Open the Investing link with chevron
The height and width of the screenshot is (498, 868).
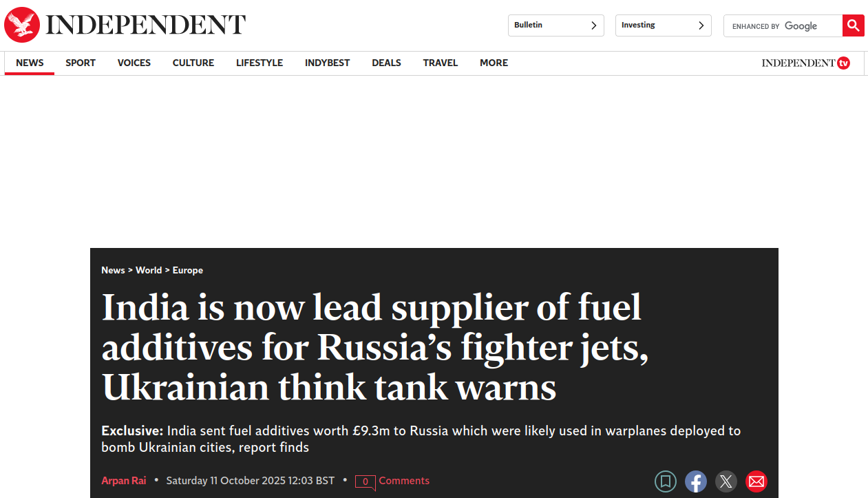click(664, 25)
